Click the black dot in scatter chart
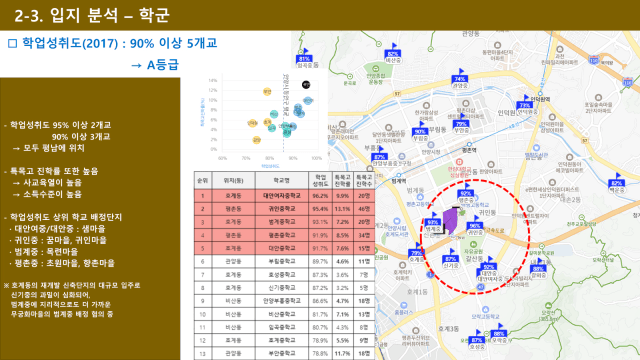The width and height of the screenshot is (640, 360). (306, 84)
